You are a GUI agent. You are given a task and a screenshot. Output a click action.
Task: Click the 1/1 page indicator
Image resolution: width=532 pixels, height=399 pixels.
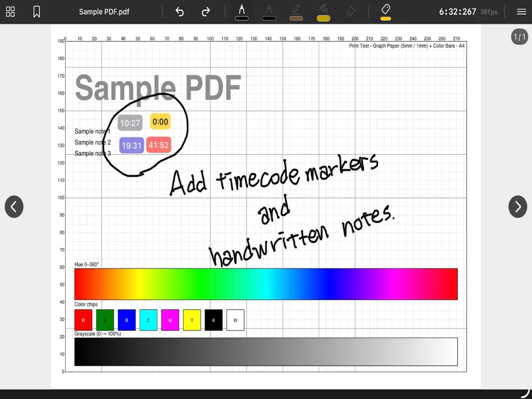[x=519, y=37]
